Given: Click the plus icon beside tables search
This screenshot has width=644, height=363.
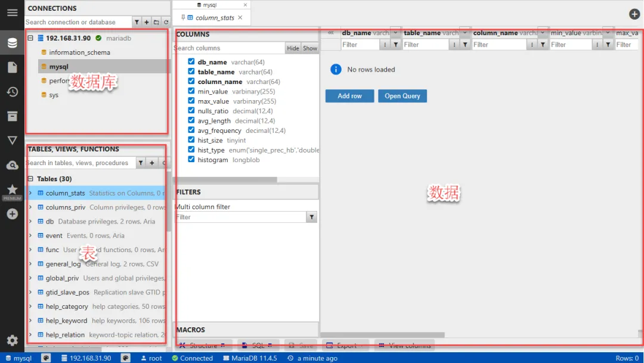Looking at the screenshot, I should pyautogui.click(x=152, y=163).
